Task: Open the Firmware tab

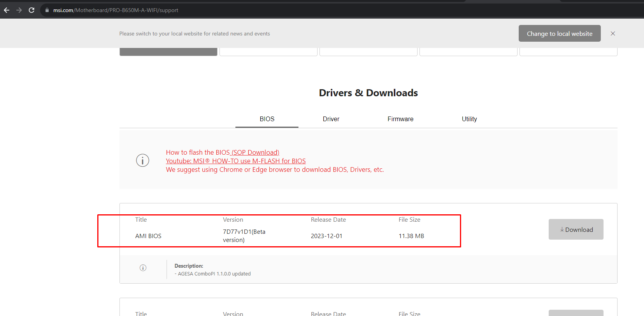Action: (x=400, y=119)
